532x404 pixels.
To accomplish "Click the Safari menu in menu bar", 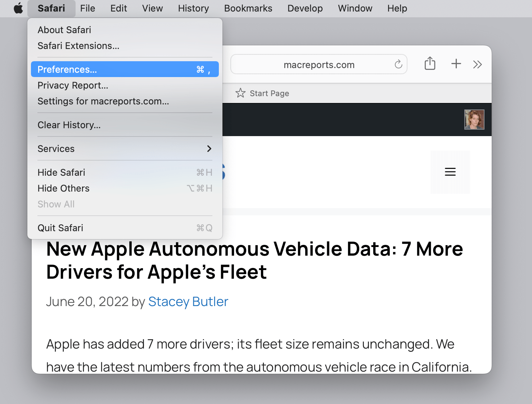I will [51, 8].
